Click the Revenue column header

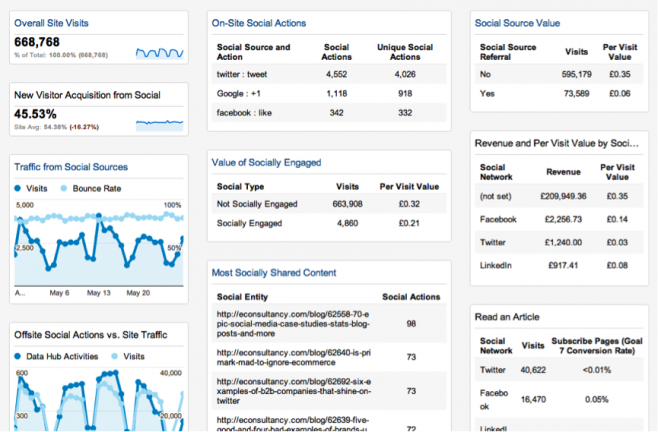(x=563, y=172)
